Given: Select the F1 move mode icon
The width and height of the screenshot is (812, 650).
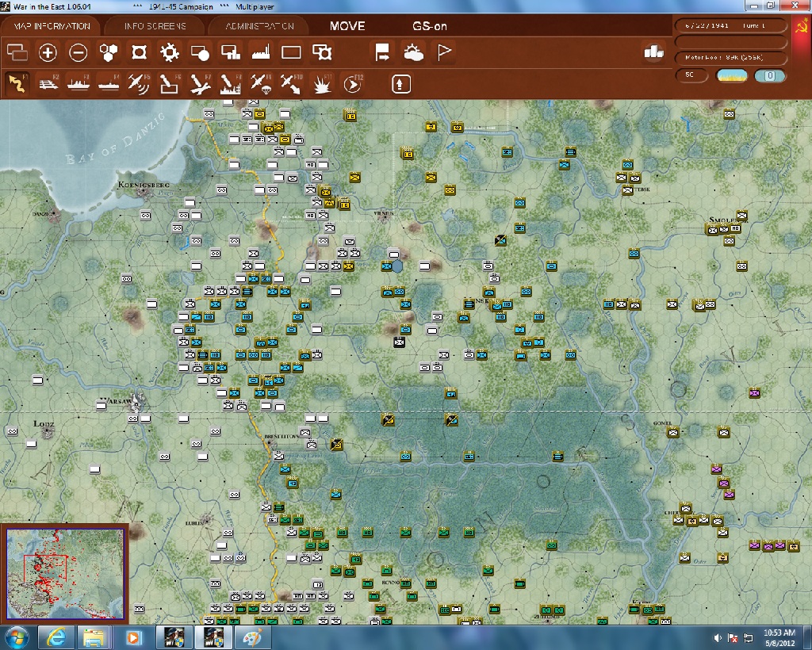Looking at the screenshot, I should click(x=17, y=84).
